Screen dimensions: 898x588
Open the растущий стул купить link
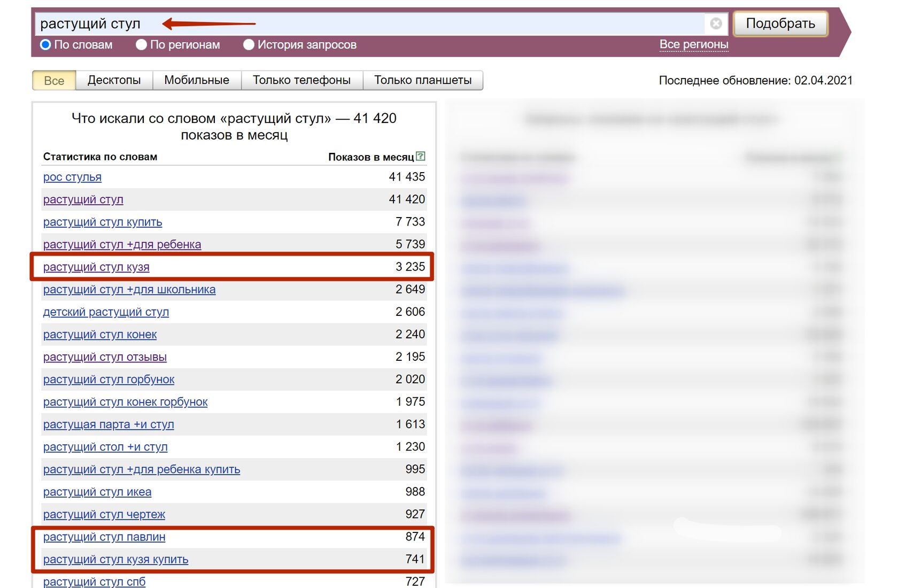tap(103, 222)
